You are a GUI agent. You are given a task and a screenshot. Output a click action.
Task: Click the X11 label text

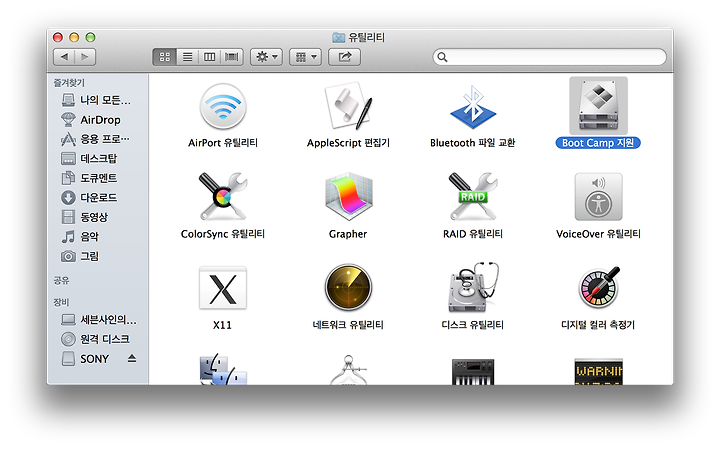(x=222, y=325)
